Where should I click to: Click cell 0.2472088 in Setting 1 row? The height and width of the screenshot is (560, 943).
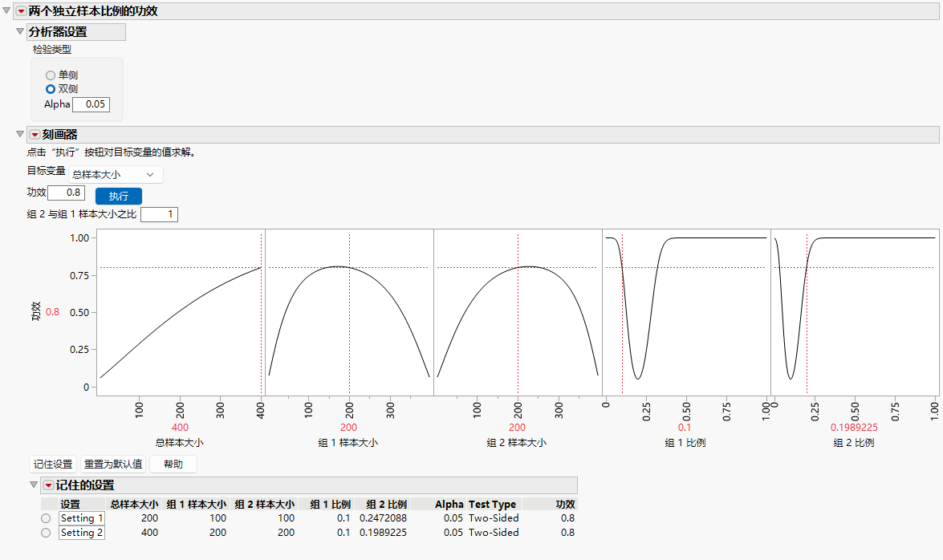point(383,518)
